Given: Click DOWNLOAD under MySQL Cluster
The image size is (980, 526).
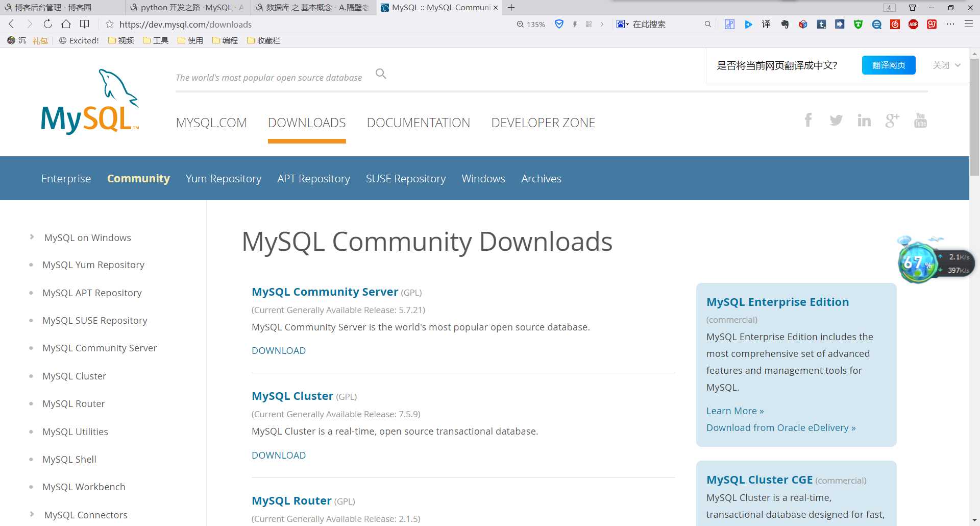Looking at the screenshot, I should tap(279, 455).
